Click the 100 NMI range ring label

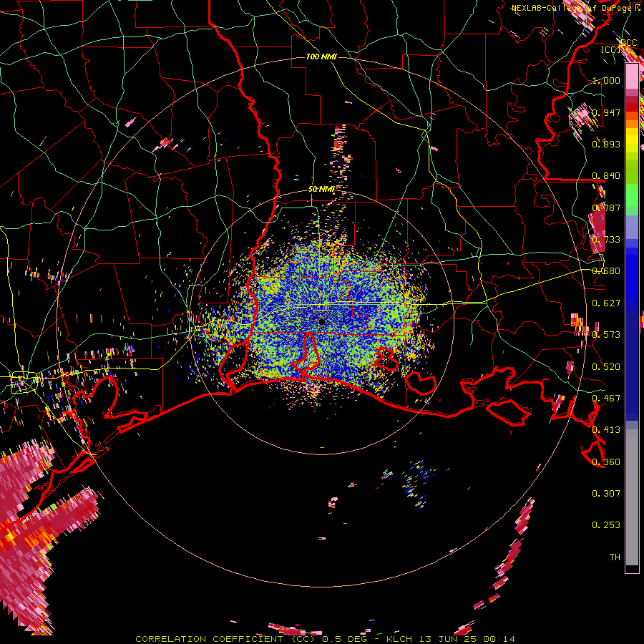321,57
